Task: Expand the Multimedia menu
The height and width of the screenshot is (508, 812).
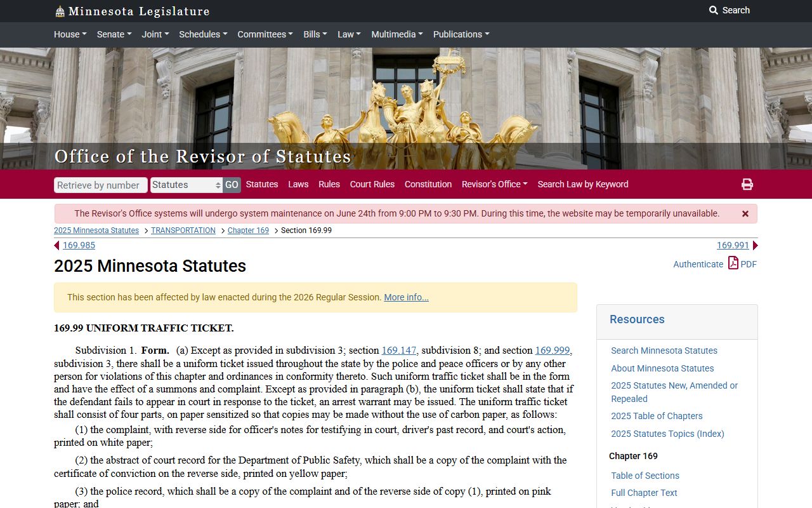Action: tap(397, 34)
